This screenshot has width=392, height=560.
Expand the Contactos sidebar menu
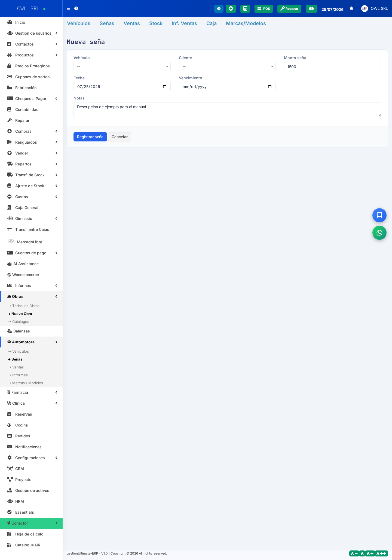point(31,44)
